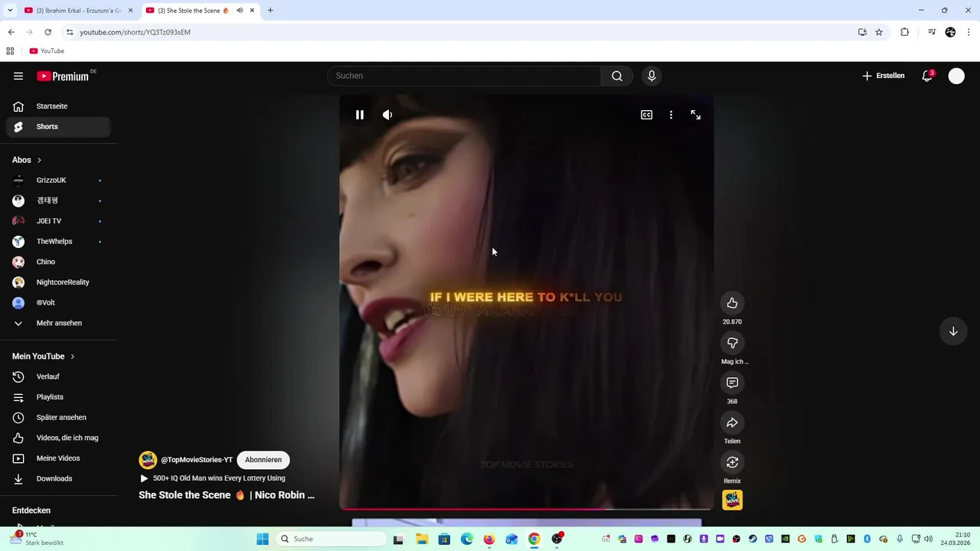980x551 pixels.
Task: Select Shorts in the sidebar
Action: click(58, 127)
